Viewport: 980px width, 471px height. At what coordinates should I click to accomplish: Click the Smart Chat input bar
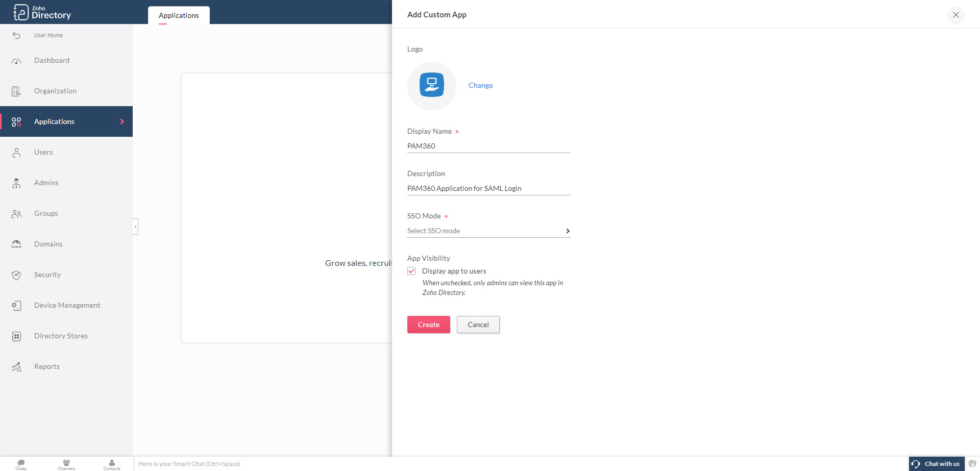point(521,464)
